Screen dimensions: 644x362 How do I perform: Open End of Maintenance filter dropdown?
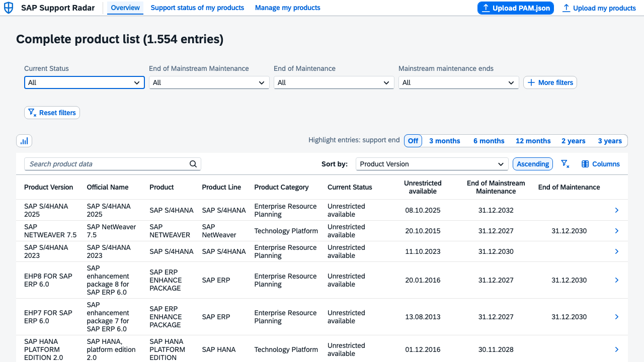(334, 82)
